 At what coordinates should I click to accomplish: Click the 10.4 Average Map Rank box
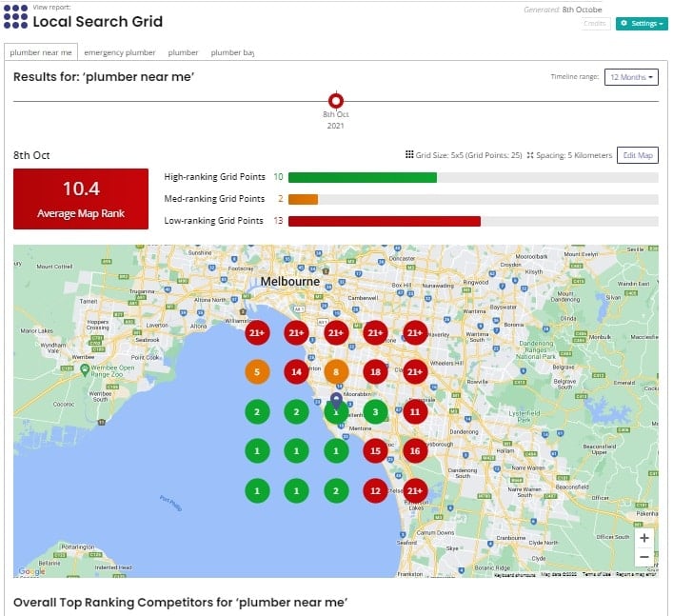pos(81,199)
